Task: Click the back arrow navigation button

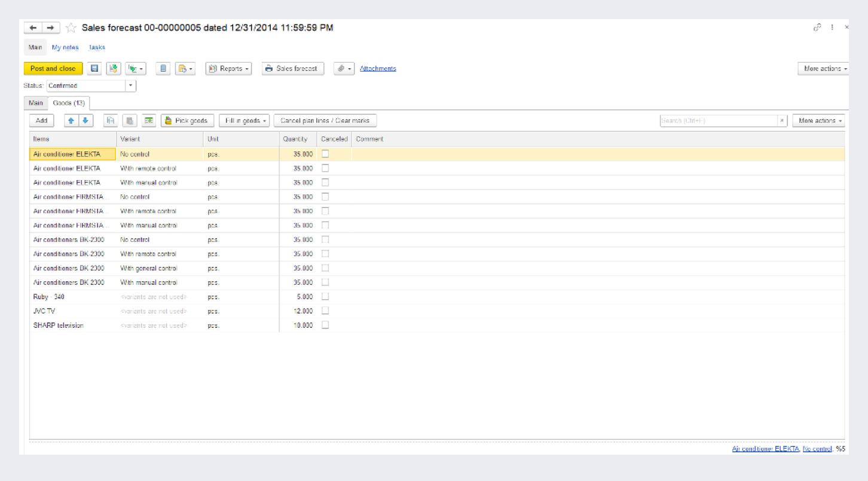Action: [x=33, y=28]
